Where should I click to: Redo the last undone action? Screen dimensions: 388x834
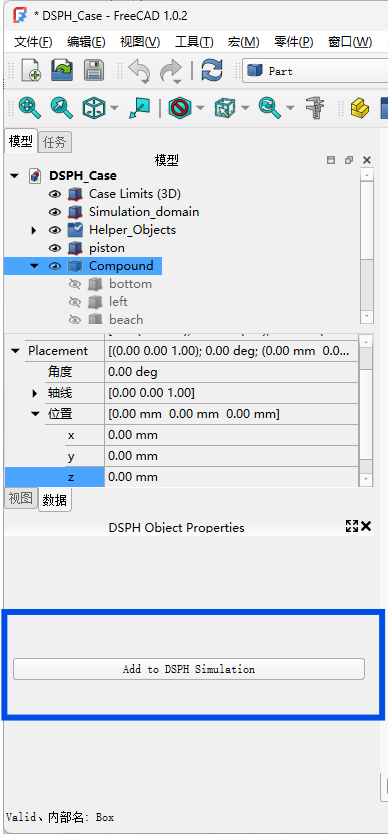coord(171,71)
